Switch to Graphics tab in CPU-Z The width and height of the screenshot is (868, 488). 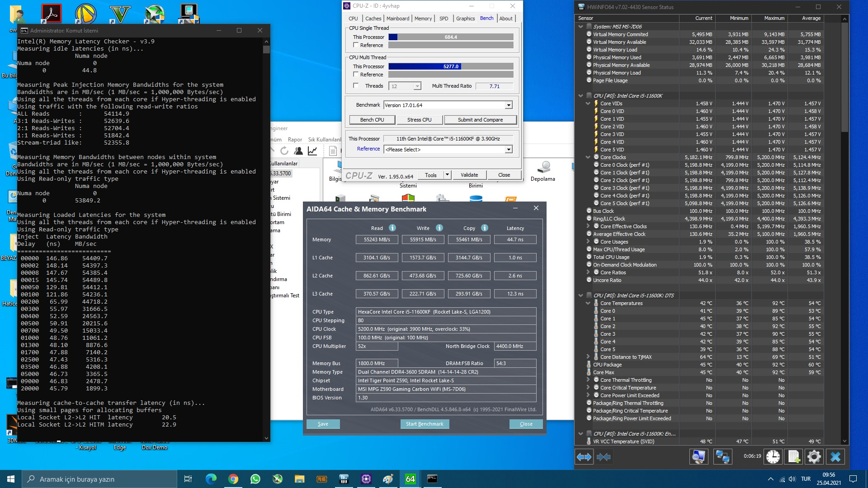pyautogui.click(x=465, y=19)
